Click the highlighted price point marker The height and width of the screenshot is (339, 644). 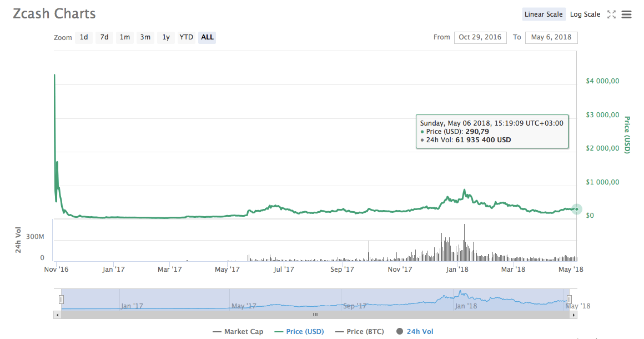[x=577, y=210]
